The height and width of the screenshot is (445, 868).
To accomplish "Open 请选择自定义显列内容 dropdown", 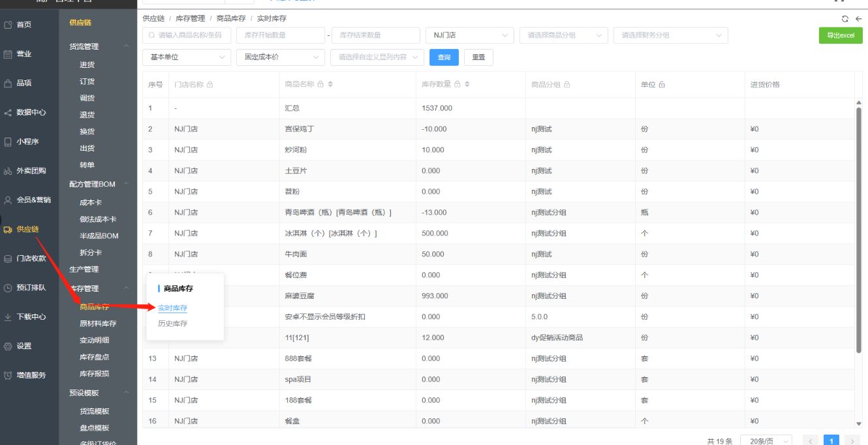I will (377, 57).
